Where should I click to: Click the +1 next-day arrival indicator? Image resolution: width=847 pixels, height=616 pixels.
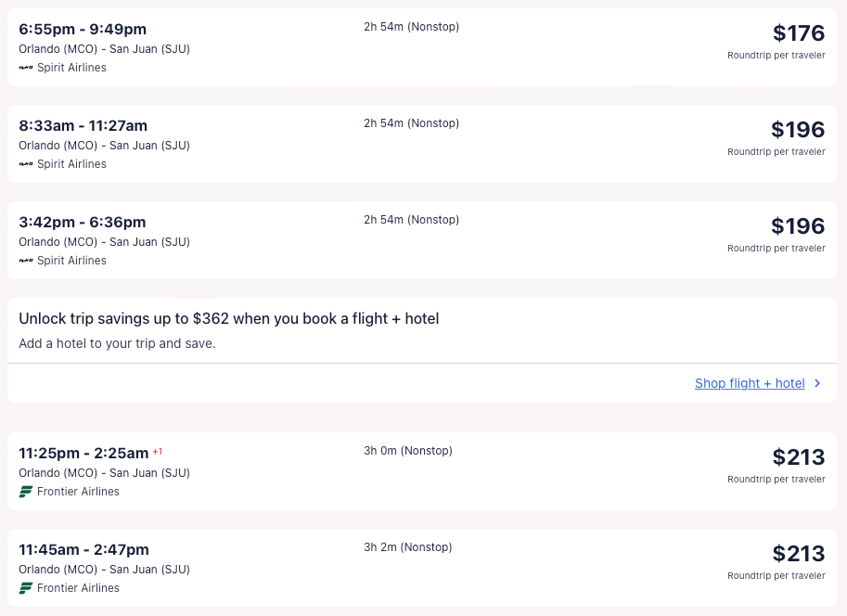pyautogui.click(x=158, y=452)
